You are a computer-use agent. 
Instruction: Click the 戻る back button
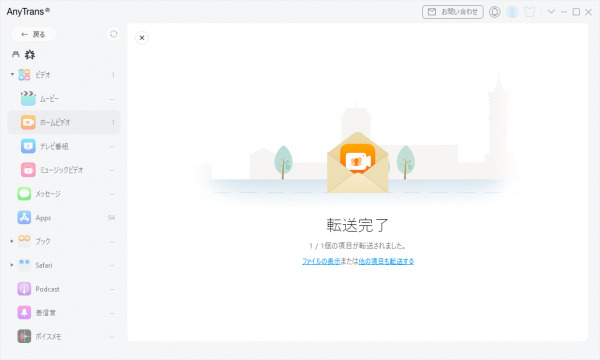click(x=33, y=34)
